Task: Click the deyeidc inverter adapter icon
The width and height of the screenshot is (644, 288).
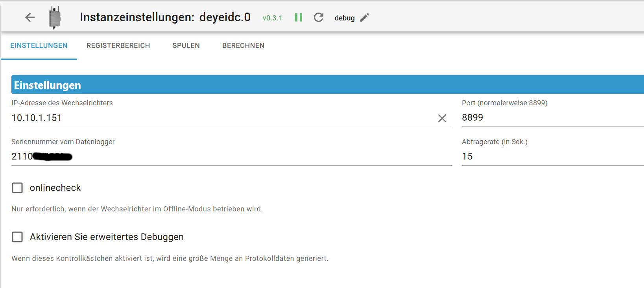Action: [55, 18]
